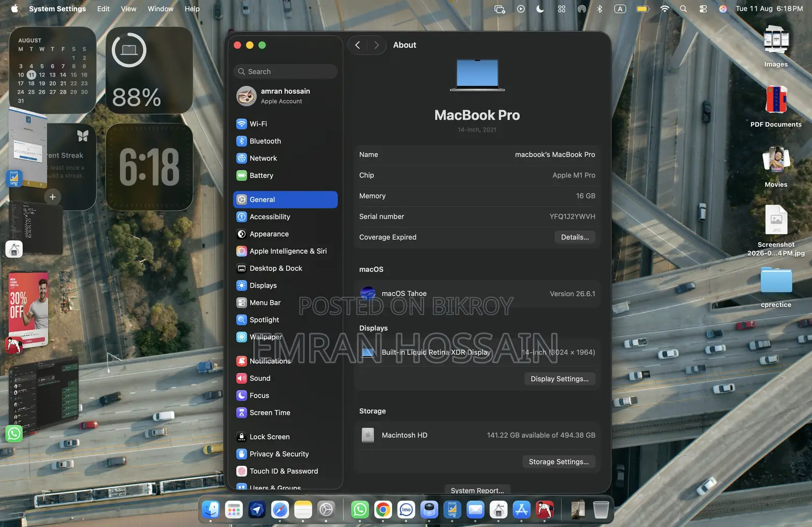Select Lock Screen in the sidebar
The width and height of the screenshot is (812, 527).
pyautogui.click(x=285, y=437)
